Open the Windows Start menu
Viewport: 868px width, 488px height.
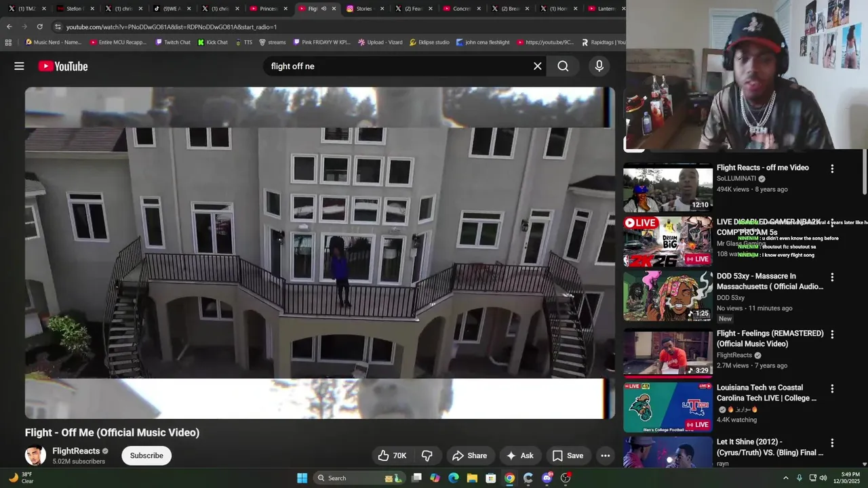[302, 478]
